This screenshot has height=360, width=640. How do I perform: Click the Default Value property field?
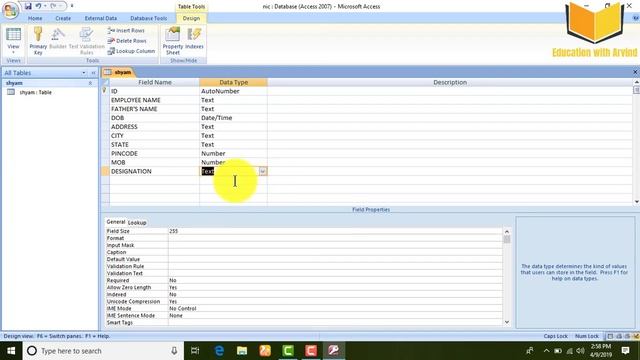(x=335, y=259)
